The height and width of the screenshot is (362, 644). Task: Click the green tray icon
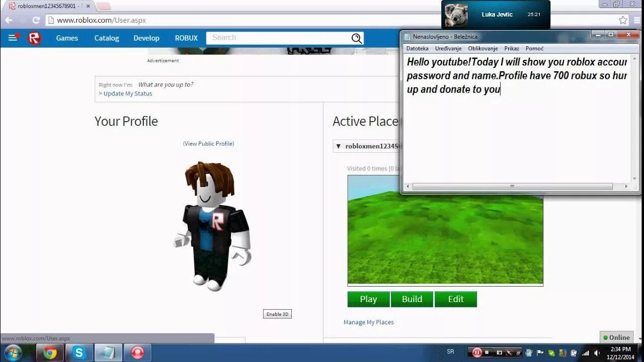tap(551, 352)
